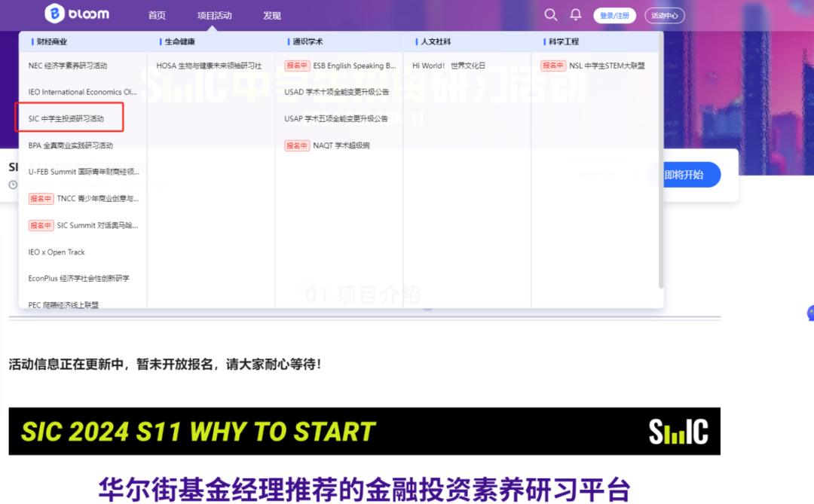
Task: Click the 登录/注册 button
Action: pyautogui.click(x=615, y=16)
